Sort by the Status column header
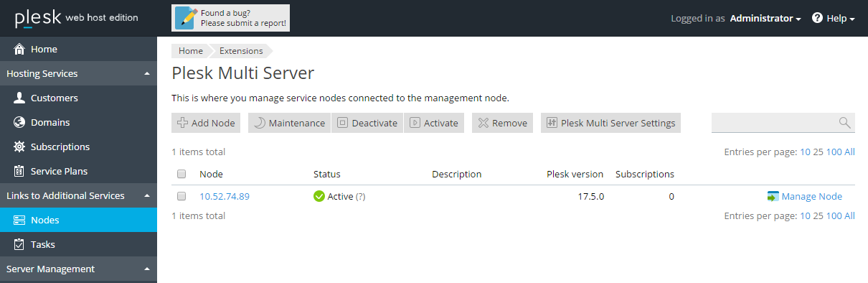 (327, 174)
